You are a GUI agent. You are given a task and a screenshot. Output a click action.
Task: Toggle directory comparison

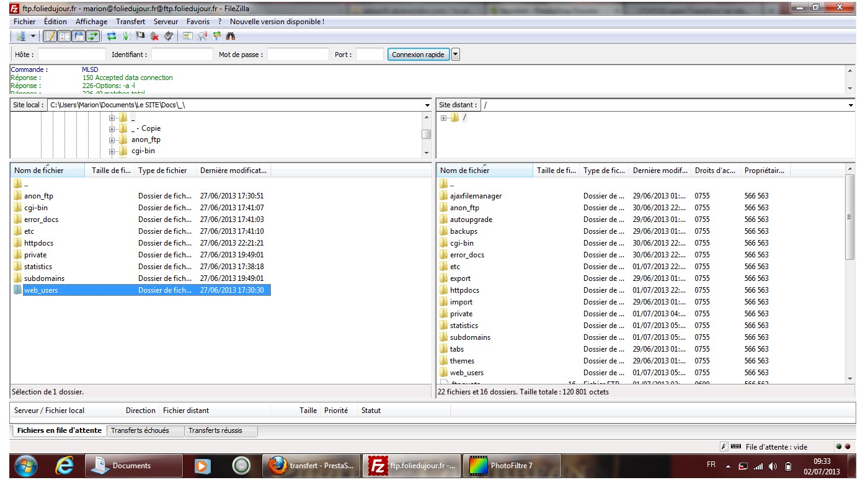point(202,36)
